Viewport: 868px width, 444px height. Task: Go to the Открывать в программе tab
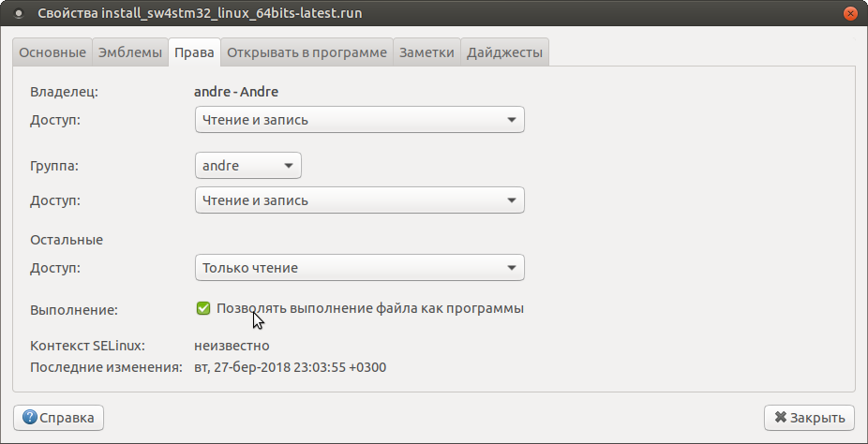307,52
